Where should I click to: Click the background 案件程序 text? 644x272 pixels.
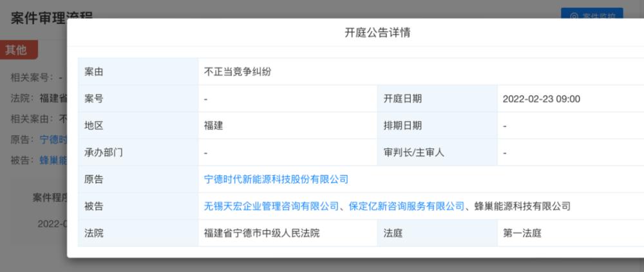(x=50, y=197)
